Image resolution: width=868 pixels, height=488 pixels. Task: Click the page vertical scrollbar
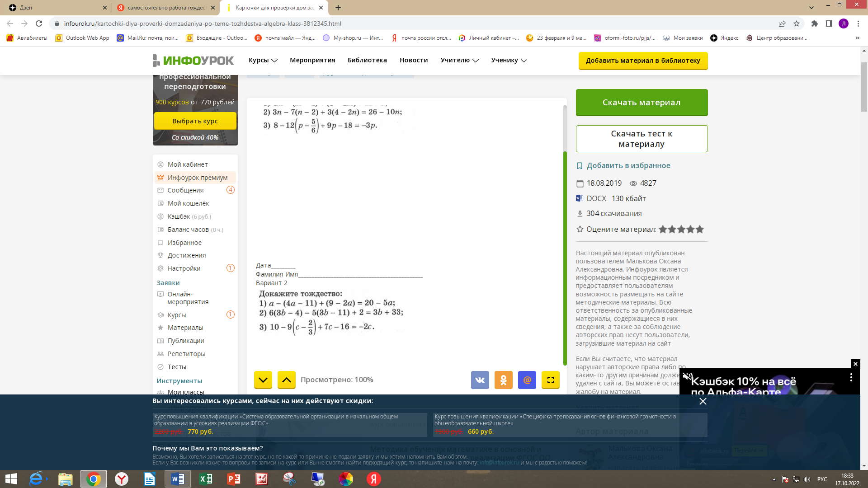tap(864, 86)
